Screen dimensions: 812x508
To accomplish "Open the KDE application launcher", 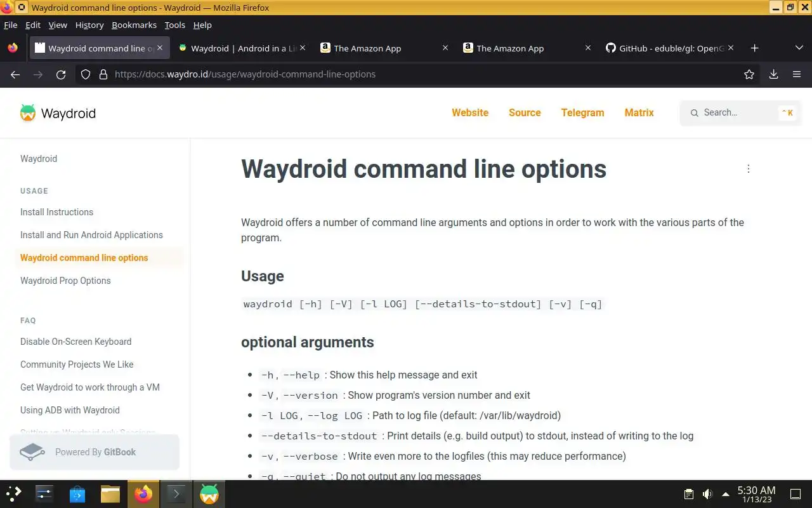I will (14, 494).
